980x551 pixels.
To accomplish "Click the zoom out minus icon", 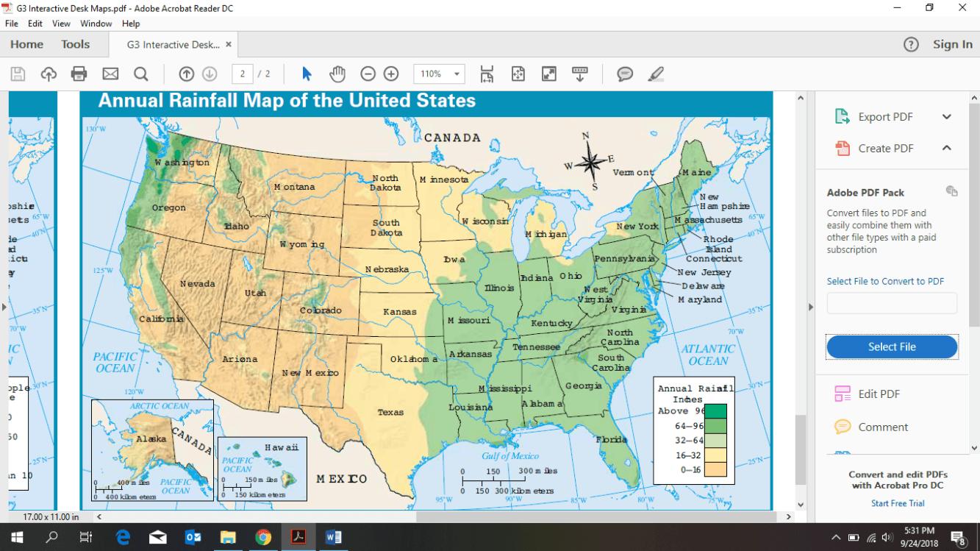I will tap(368, 74).
